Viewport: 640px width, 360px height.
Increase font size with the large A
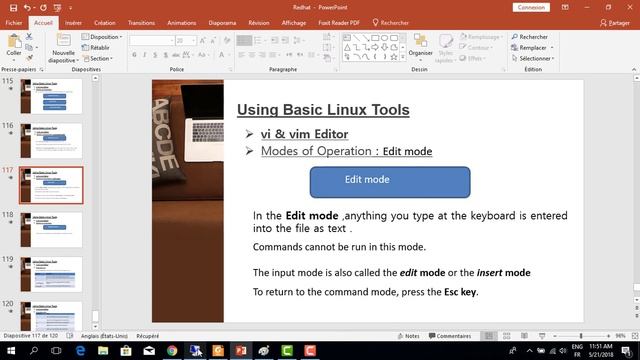point(202,40)
